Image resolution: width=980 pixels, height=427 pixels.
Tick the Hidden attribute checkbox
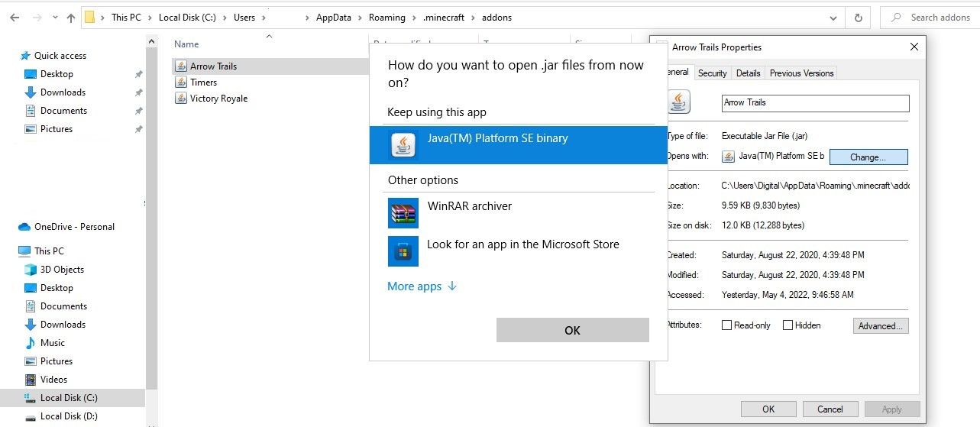point(788,325)
